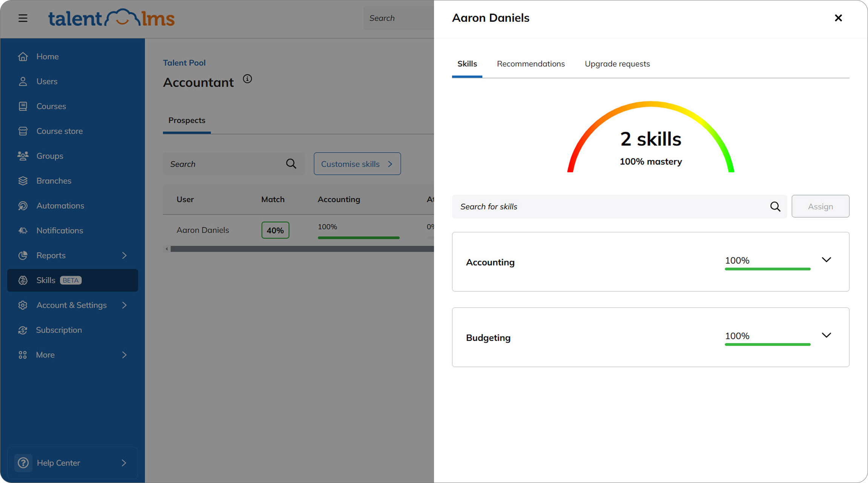Click the Assign button
The width and height of the screenshot is (868, 483).
pyautogui.click(x=820, y=206)
